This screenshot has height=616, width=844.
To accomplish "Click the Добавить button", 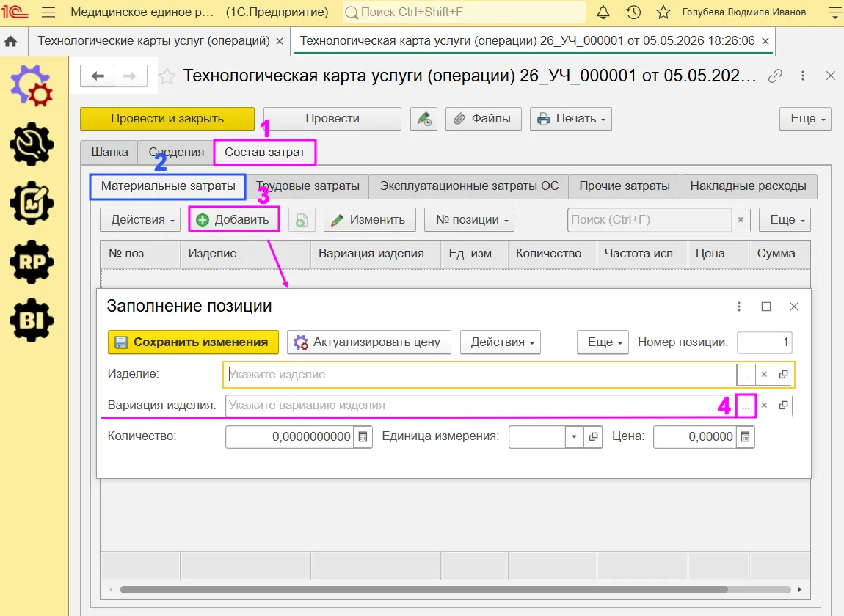I will click(x=233, y=220).
